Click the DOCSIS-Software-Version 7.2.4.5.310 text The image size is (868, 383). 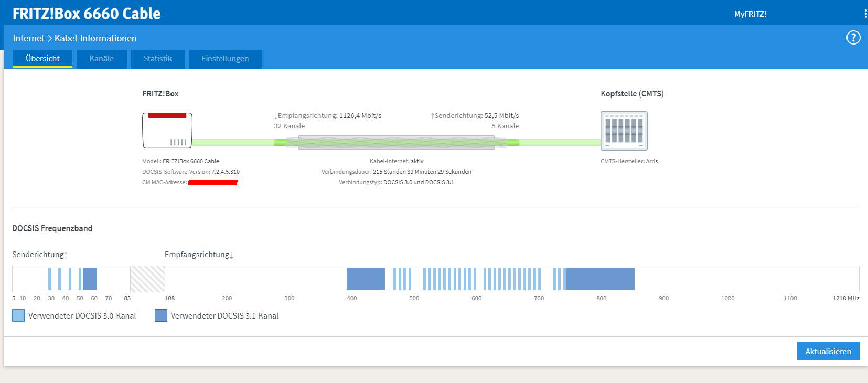[191, 172]
